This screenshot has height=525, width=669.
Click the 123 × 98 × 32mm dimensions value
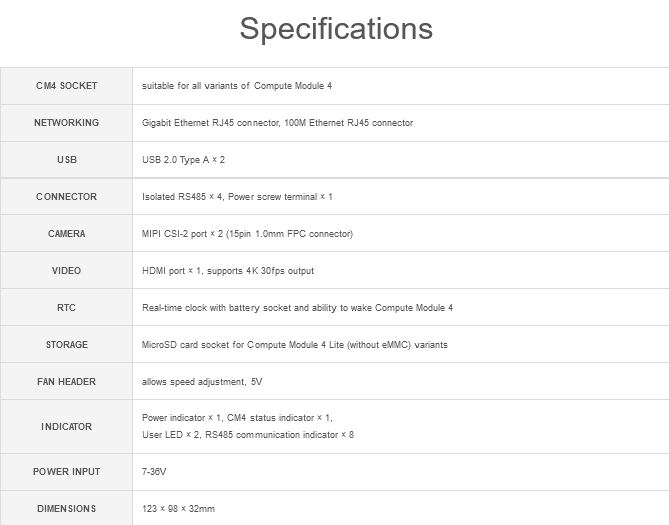tap(178, 509)
